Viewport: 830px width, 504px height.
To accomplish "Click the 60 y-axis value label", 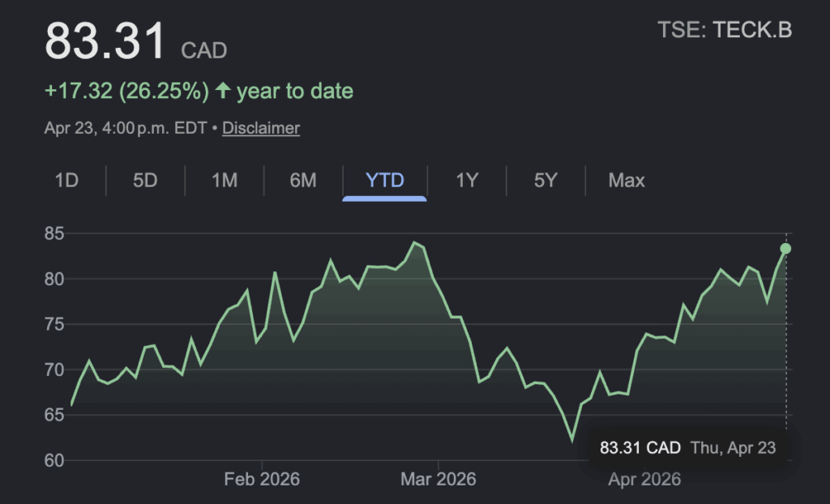I will [x=54, y=460].
